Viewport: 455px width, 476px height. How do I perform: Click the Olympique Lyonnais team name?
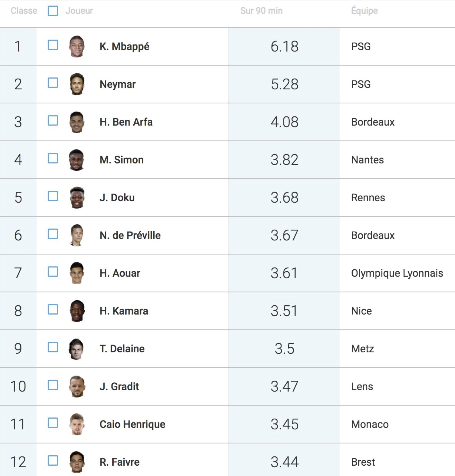(x=397, y=273)
